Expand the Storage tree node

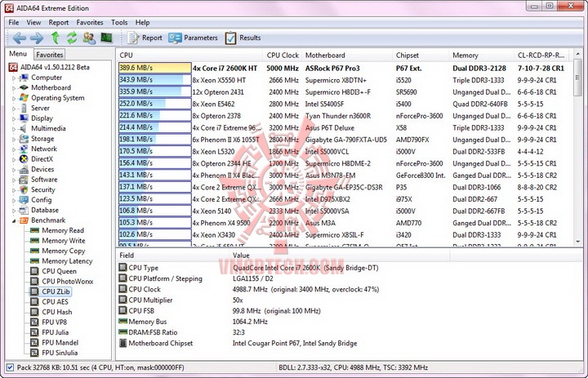(x=14, y=139)
